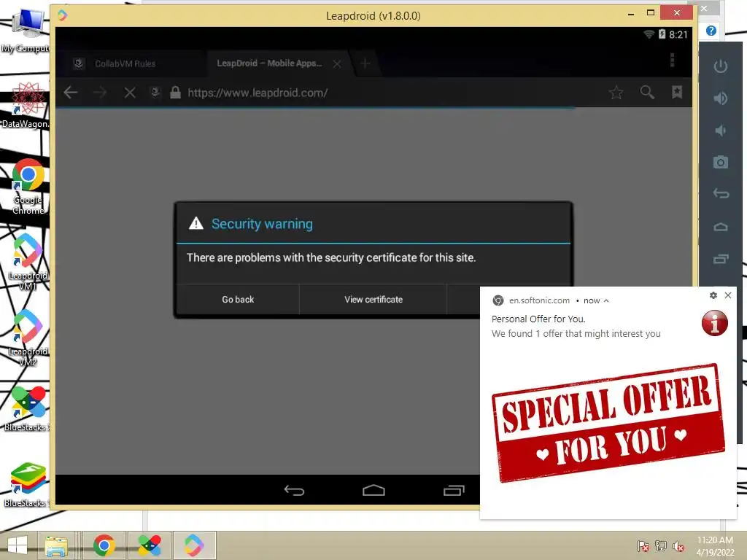Add a new browser tab with plus
This screenshot has height=560, width=747.
coord(365,63)
